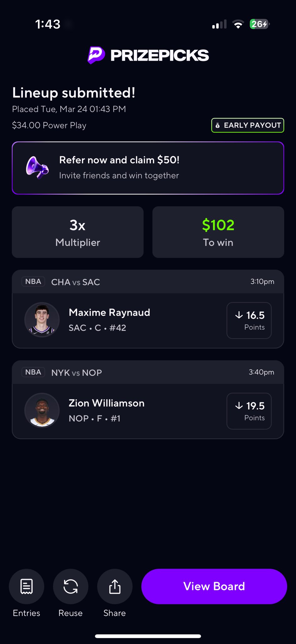Open the NYK vs NOP game header
Screen dimensions: 296x644
[148, 372]
